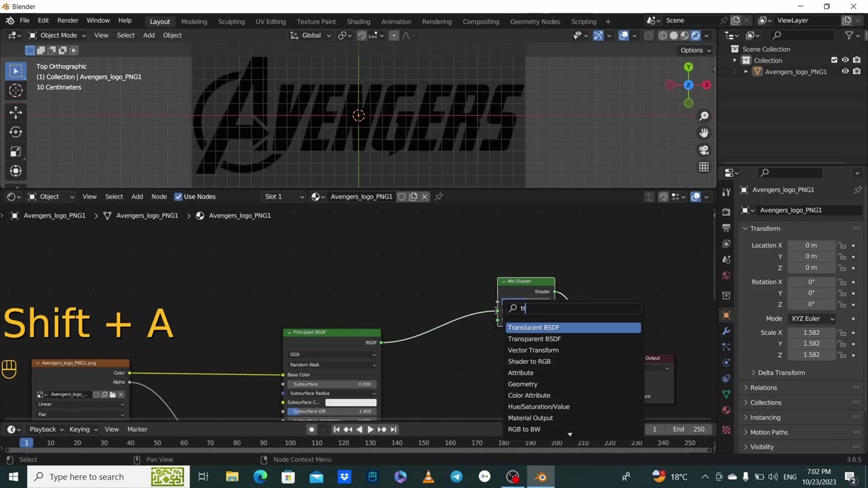Expand Avengers_logo_PNG1 in the outliner
The height and width of the screenshot is (488, 868).
tap(747, 71)
